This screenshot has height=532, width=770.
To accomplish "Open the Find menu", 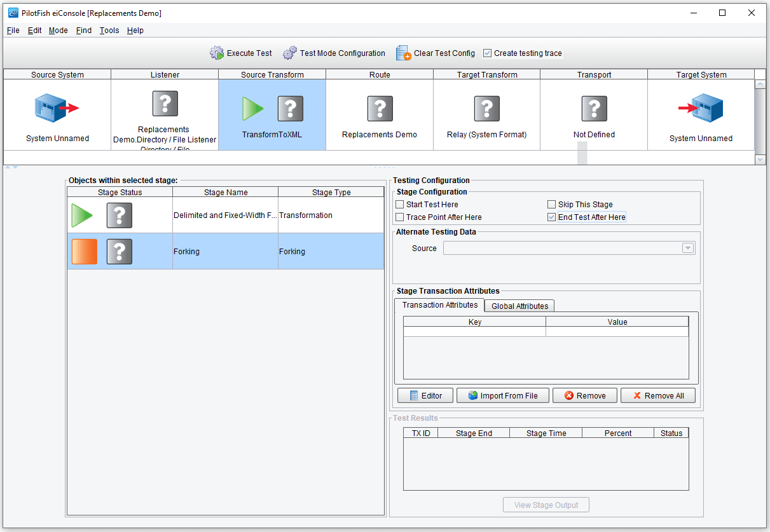I will click(84, 31).
